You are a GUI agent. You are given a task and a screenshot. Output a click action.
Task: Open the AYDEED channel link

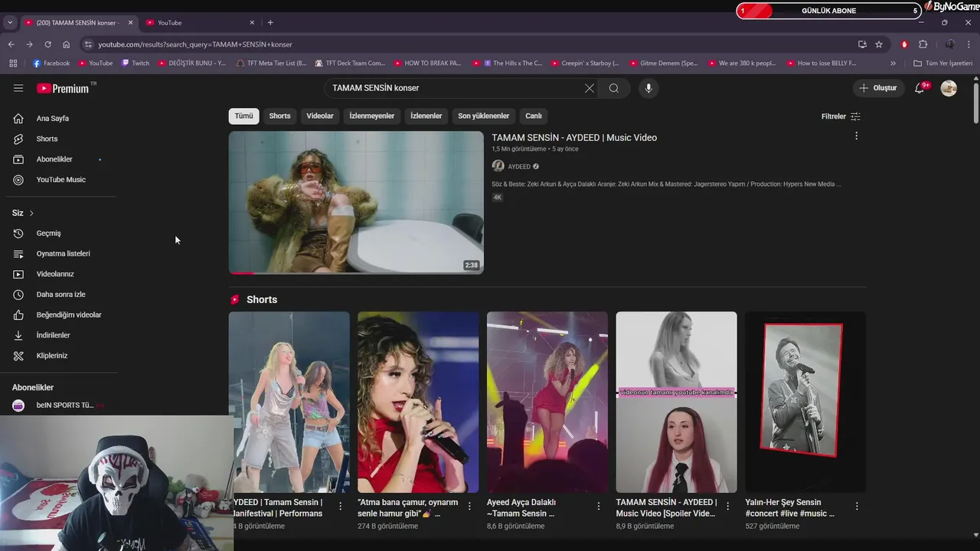click(519, 167)
